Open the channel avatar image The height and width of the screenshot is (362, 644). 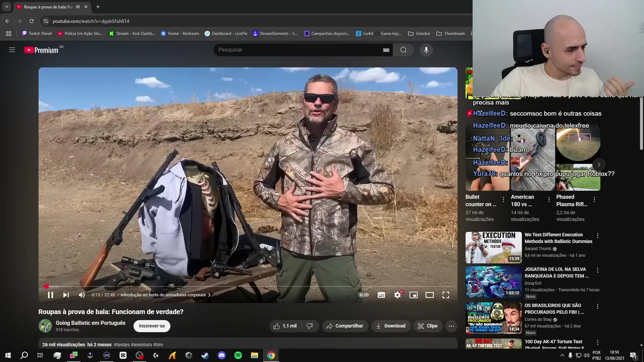point(45,326)
